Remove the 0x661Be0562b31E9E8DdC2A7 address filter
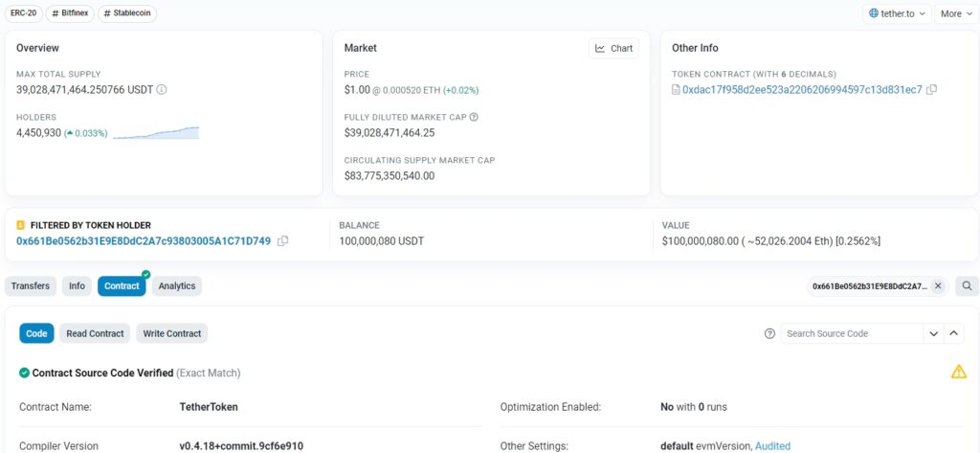The image size is (980, 453). click(938, 286)
